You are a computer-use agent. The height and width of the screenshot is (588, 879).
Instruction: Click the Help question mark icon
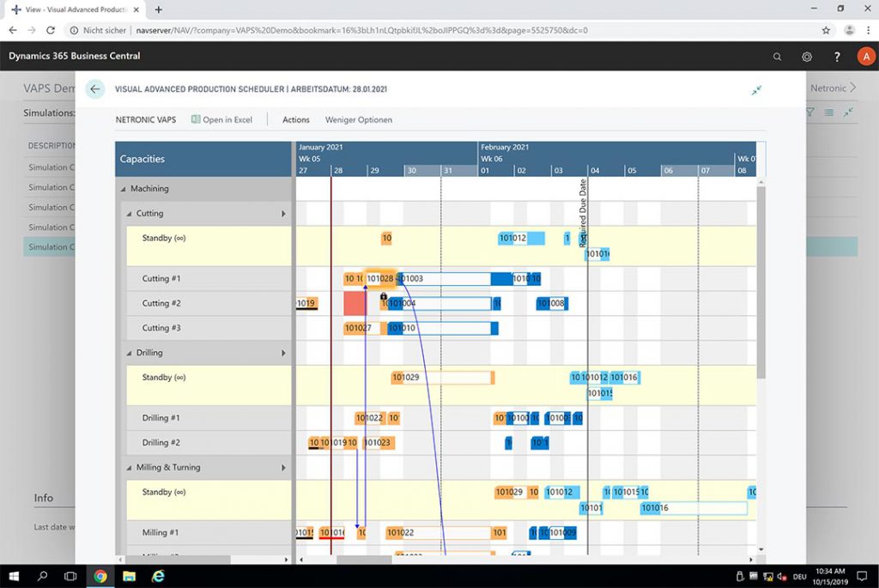[837, 56]
